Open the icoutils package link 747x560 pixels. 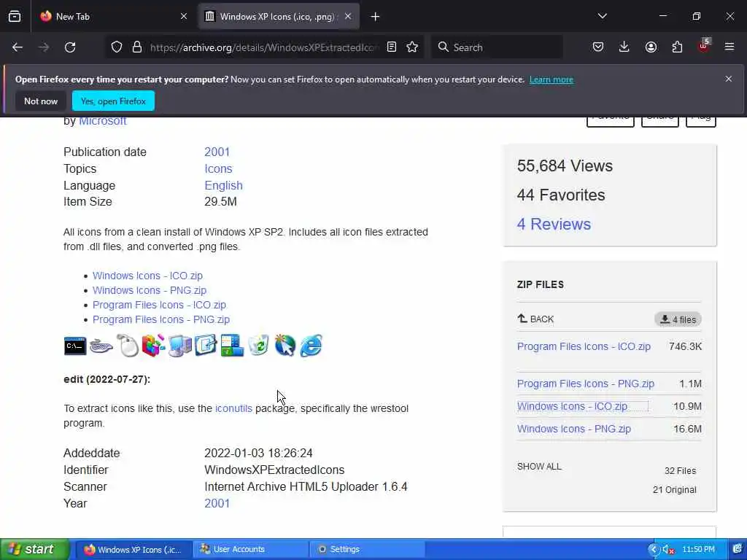click(x=233, y=408)
